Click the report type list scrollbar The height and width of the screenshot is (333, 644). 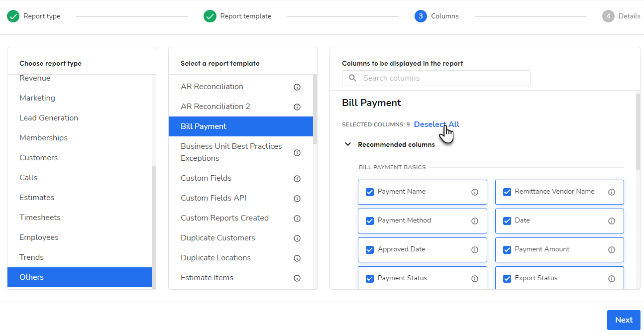[154, 226]
